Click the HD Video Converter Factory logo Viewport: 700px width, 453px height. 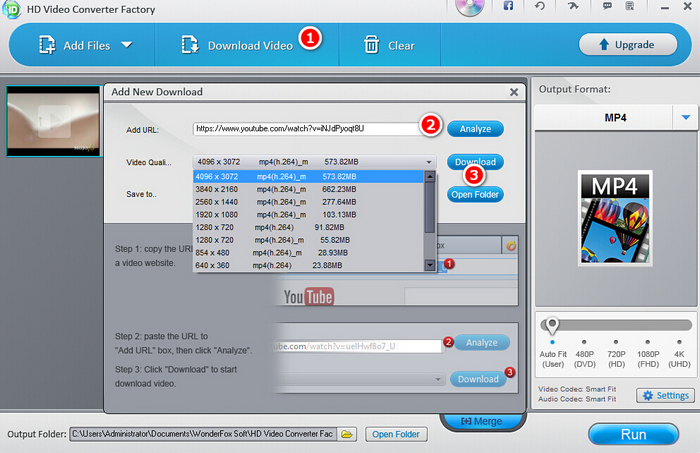[x=11, y=9]
